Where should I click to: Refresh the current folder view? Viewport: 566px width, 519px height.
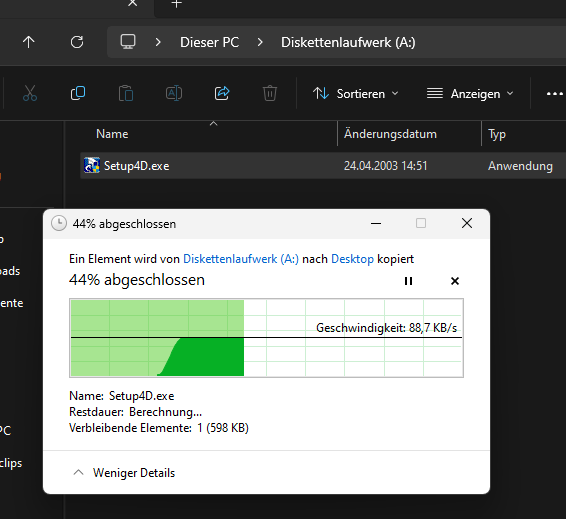77,42
